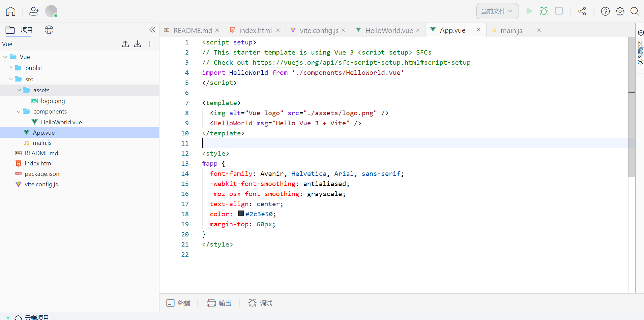Open package.json in file tree

pyautogui.click(x=42, y=174)
